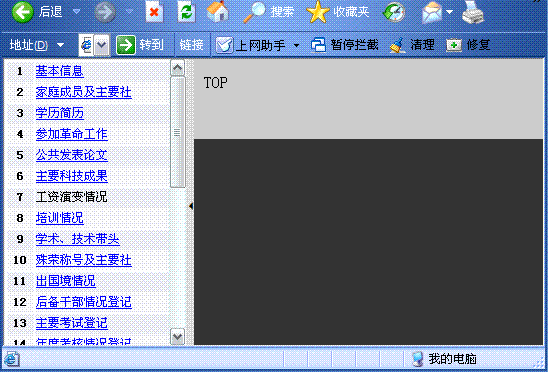Toggle 暂停拦截 popup blocking

coord(345,45)
